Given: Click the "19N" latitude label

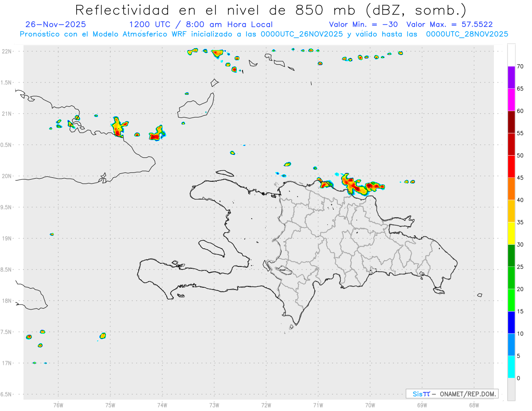Looking at the screenshot, I should (8, 238).
